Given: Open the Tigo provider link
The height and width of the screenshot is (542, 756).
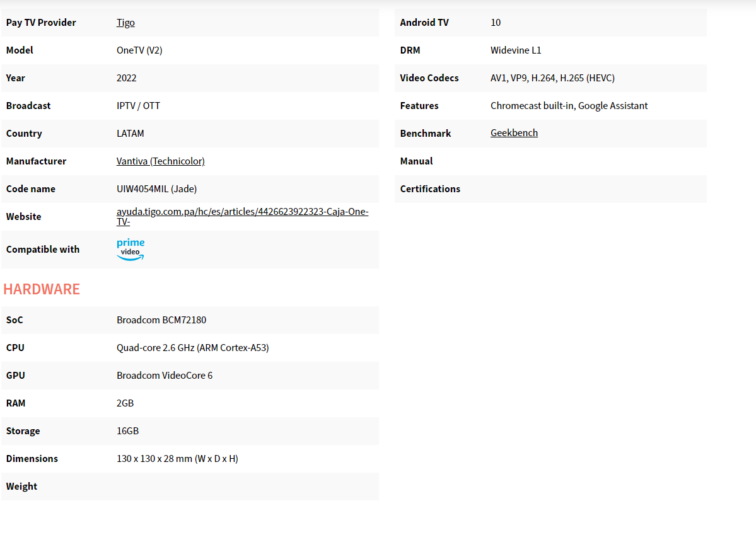Looking at the screenshot, I should (x=125, y=23).
